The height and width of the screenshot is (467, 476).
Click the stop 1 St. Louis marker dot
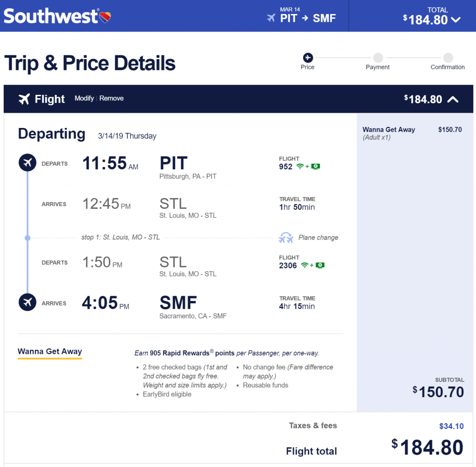[x=27, y=238]
